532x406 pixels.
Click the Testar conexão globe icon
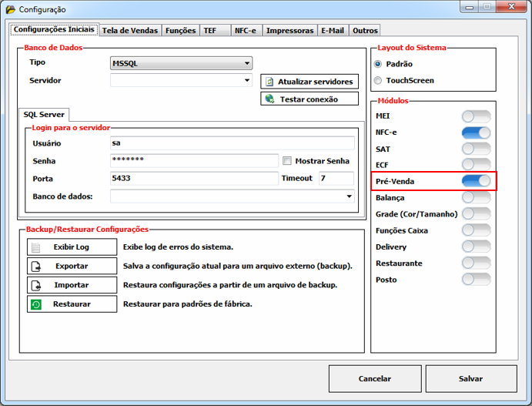(269, 99)
